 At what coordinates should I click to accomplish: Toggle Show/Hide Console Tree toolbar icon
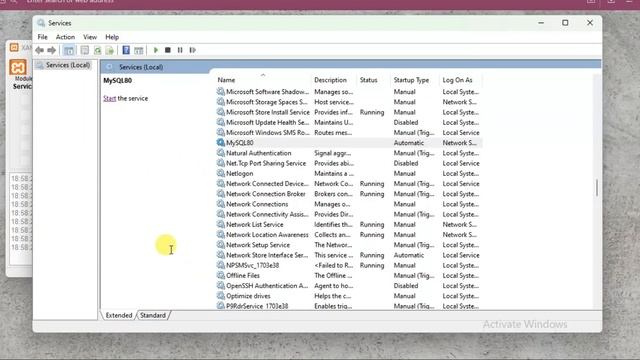[69, 50]
